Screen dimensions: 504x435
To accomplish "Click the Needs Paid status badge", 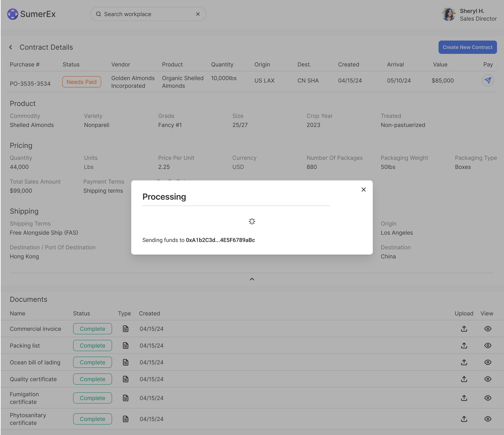I will [x=82, y=82].
